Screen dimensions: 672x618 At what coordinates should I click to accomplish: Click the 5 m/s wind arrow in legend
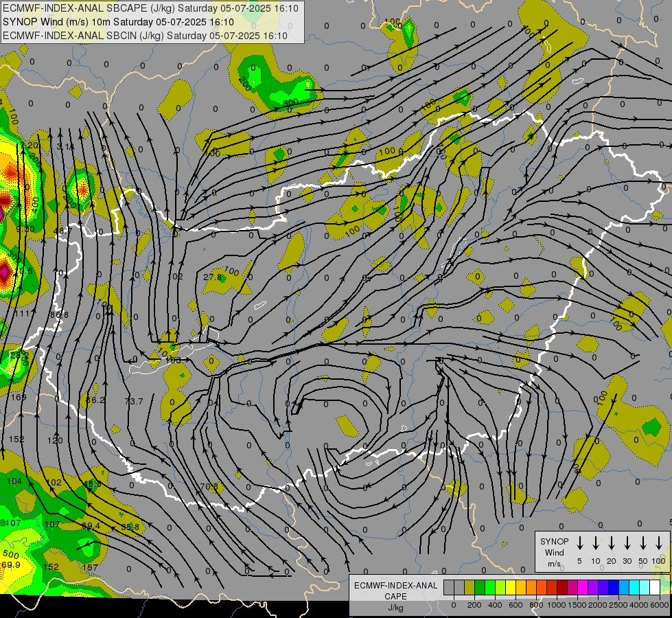pyautogui.click(x=579, y=543)
